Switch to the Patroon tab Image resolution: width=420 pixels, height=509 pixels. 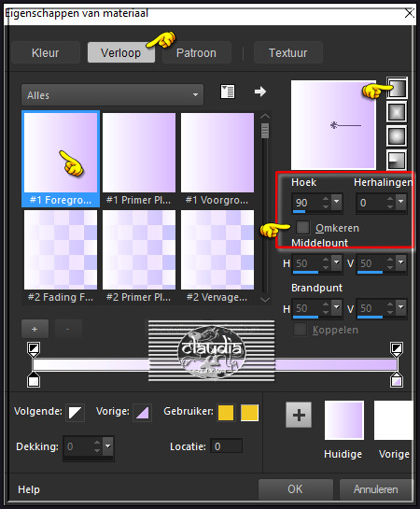coord(196,52)
